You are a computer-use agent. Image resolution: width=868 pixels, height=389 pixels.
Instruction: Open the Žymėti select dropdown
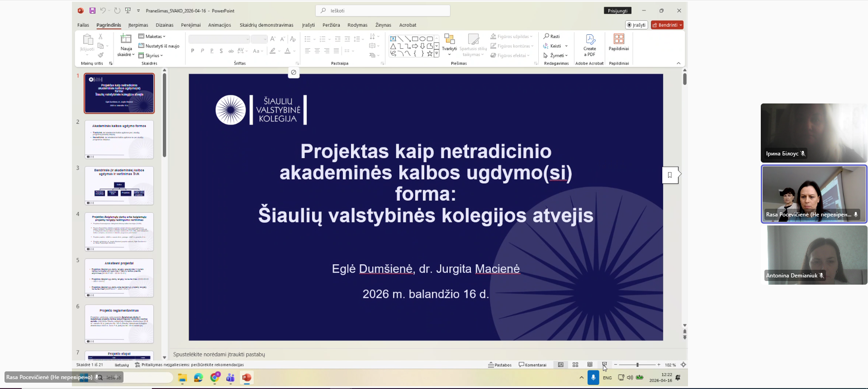pyautogui.click(x=556, y=56)
